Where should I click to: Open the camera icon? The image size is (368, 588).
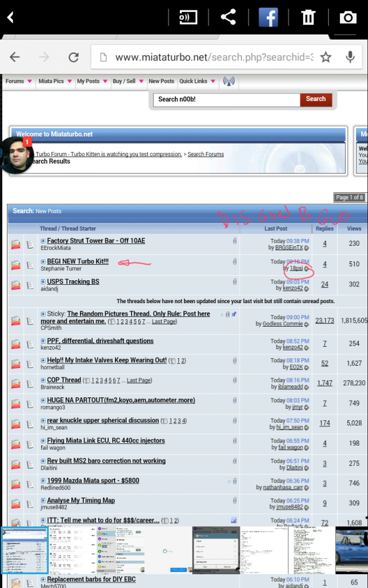point(348,17)
